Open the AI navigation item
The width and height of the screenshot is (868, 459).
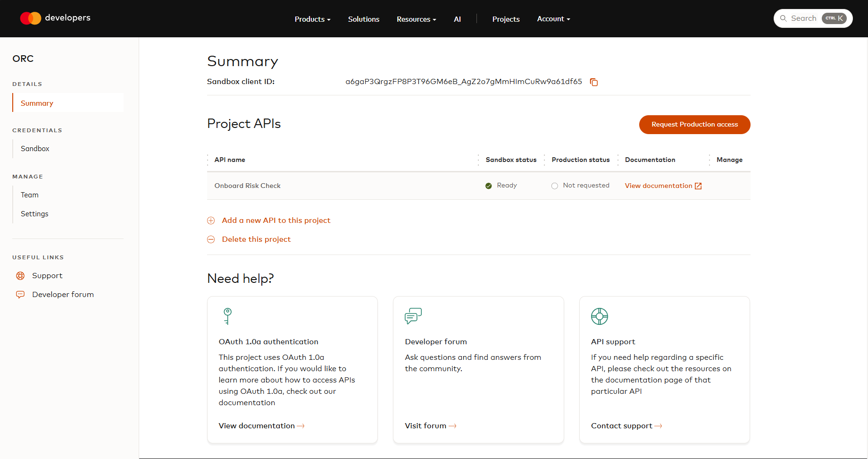coord(457,19)
